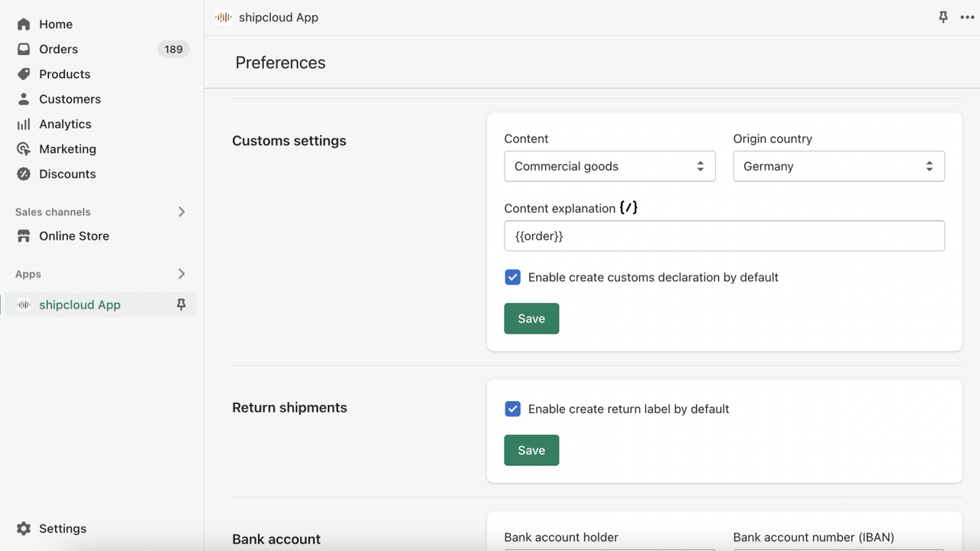Open the three-dot more actions menu

click(x=967, y=17)
